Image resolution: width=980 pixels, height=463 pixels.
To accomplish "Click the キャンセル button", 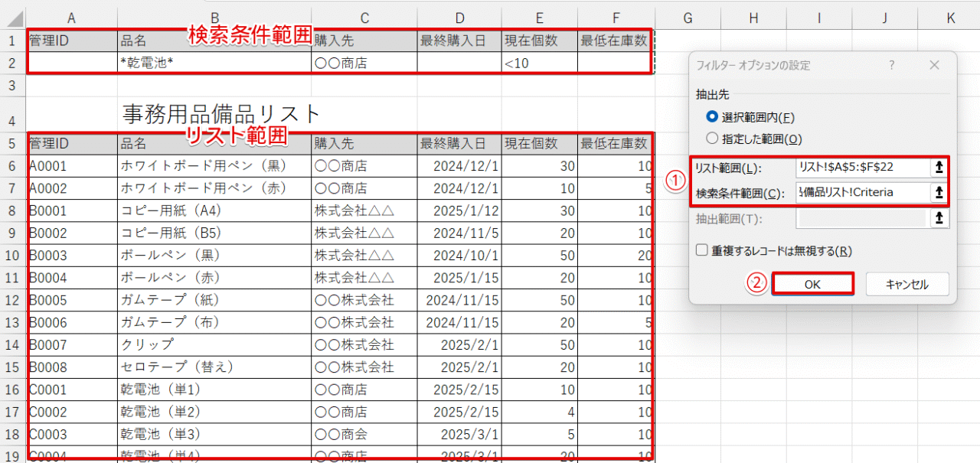I will coord(907,284).
